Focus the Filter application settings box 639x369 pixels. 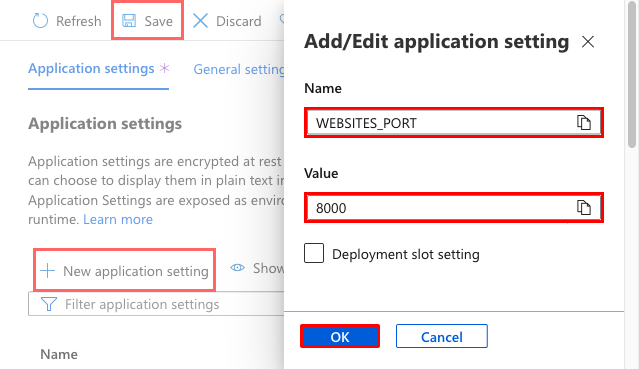click(x=156, y=304)
